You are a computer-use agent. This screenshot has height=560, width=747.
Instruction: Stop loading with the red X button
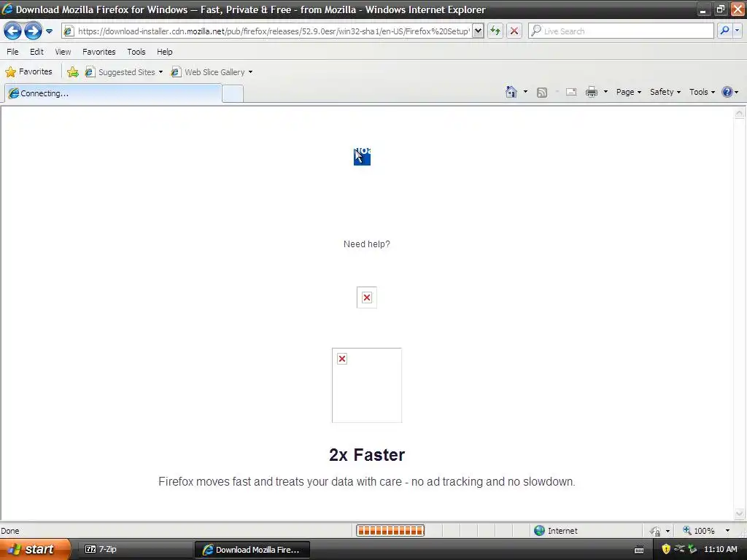(514, 31)
